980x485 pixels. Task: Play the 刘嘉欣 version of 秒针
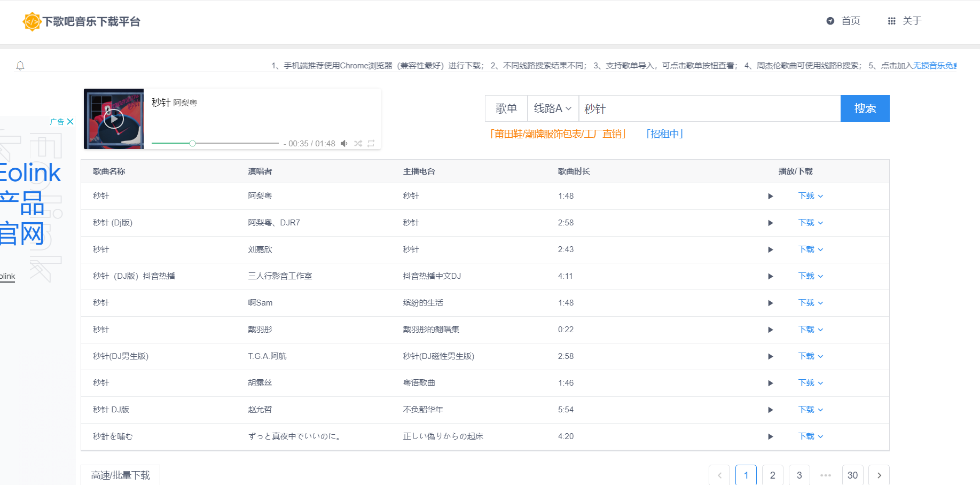coord(770,249)
